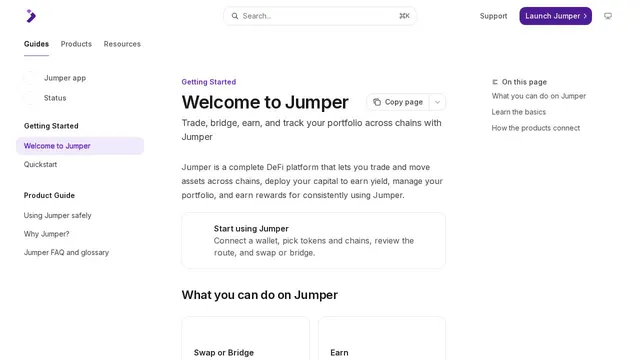
Task: Click the Jumper logo icon
Action: click(31, 16)
